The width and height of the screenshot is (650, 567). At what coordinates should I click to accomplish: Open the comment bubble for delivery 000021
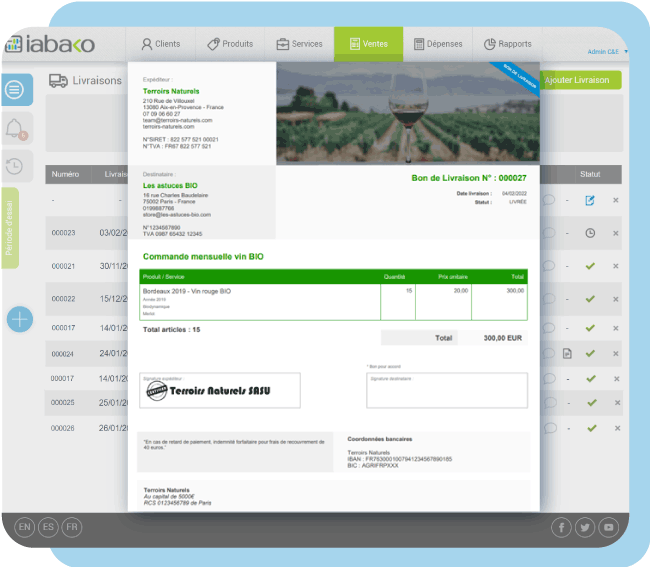[549, 266]
